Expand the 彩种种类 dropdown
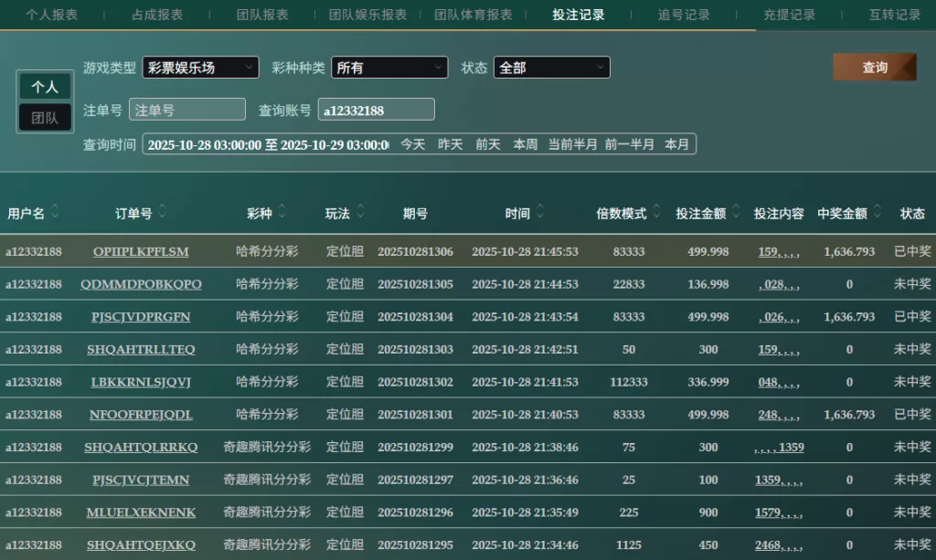Image resolution: width=936 pixels, height=560 pixels. pos(389,68)
